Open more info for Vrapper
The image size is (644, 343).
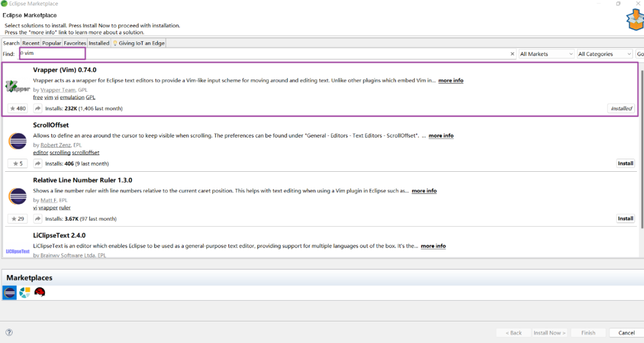click(451, 81)
